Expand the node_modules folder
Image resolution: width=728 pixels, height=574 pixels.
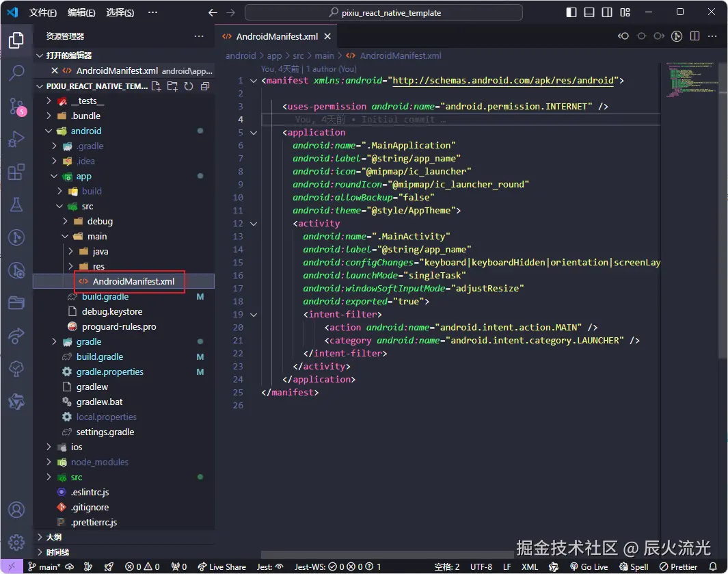[x=99, y=462]
